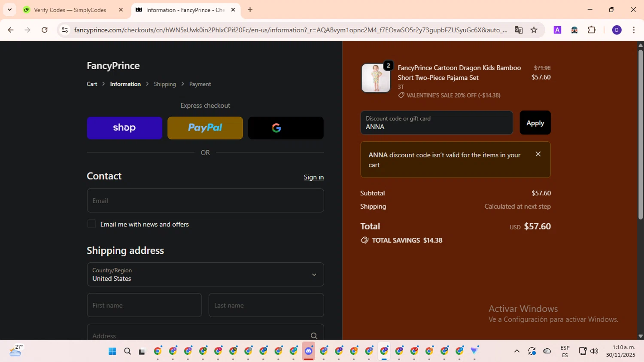Click the page vertical scrollbar
Image resolution: width=644 pixels, height=362 pixels.
[640, 135]
